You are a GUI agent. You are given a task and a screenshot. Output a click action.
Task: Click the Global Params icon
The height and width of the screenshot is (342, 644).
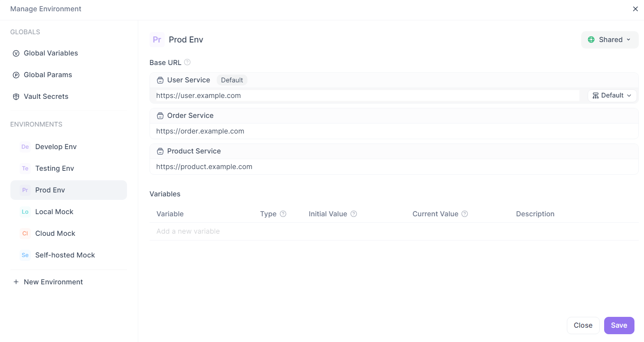[x=16, y=75]
